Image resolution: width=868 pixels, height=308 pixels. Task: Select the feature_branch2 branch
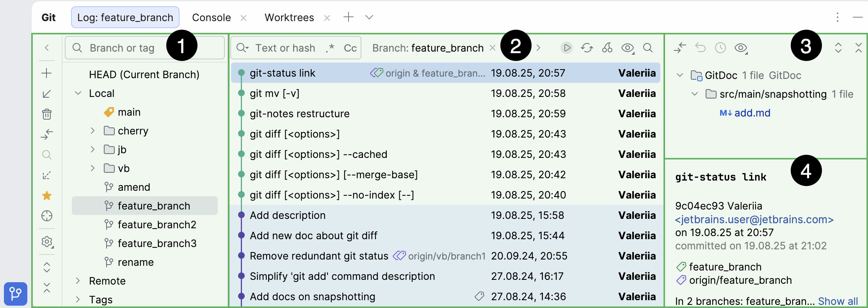(157, 224)
